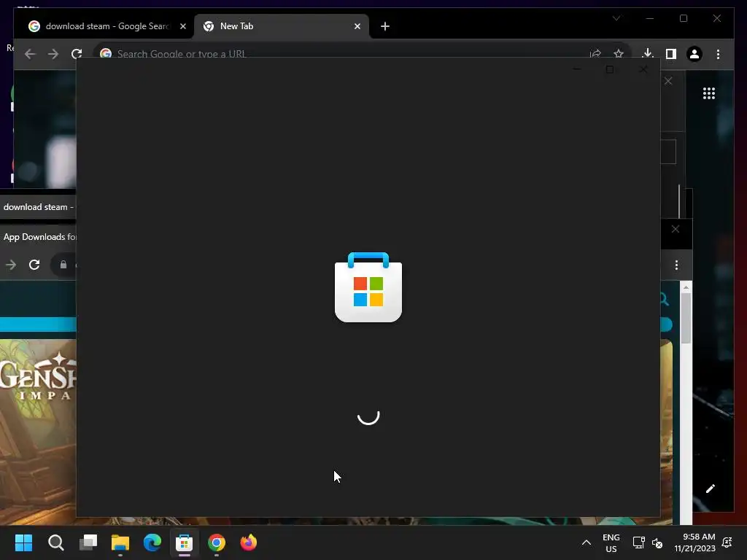747x560 pixels.
Task: Expand Chrome tab search chevron
Action: point(616,18)
